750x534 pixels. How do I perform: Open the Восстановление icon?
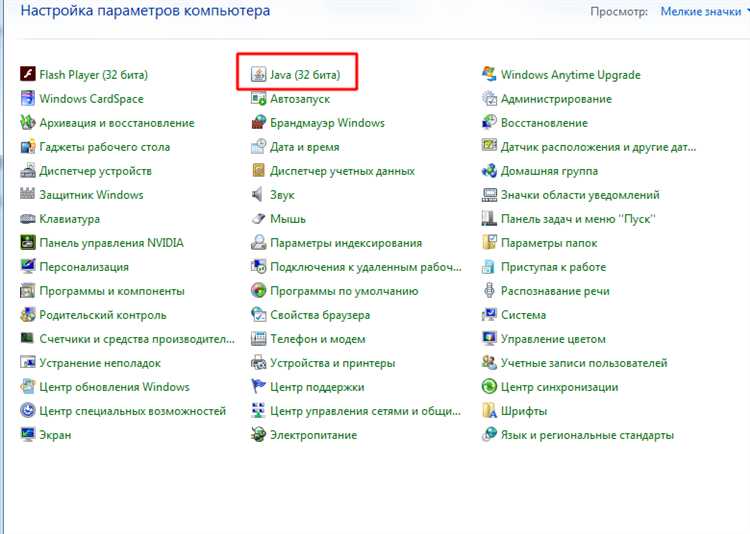click(x=489, y=122)
